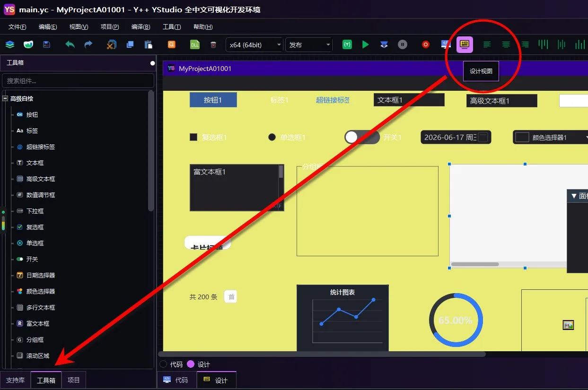Click the layers stack toolbar icon
Viewport: 588px width, 390px height.
pyautogui.click(x=10, y=45)
